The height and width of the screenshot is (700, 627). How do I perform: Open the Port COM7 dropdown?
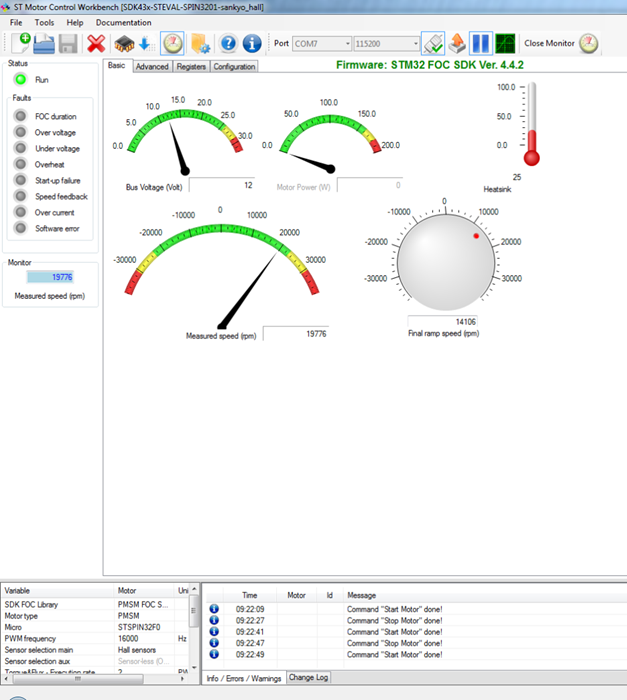pos(322,44)
